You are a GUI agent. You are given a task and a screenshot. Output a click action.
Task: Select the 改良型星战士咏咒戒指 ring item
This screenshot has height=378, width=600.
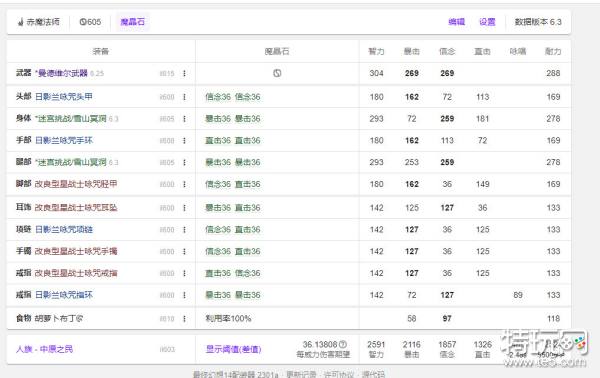click(76, 274)
